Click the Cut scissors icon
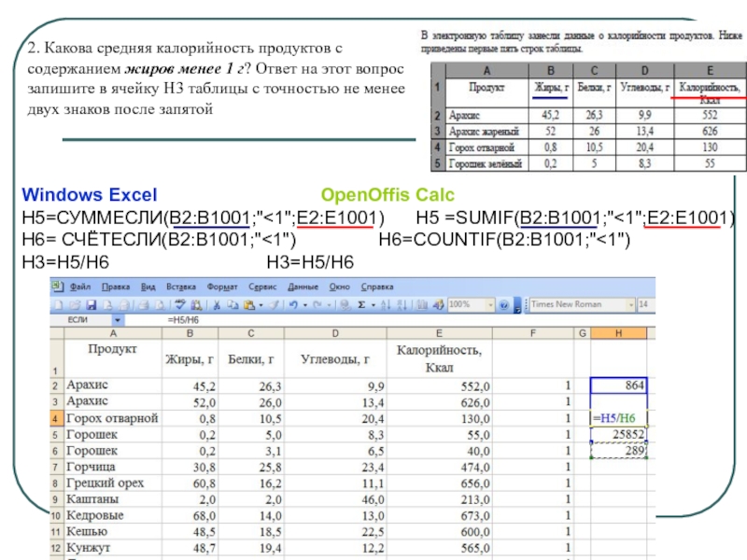 pyautogui.click(x=218, y=304)
